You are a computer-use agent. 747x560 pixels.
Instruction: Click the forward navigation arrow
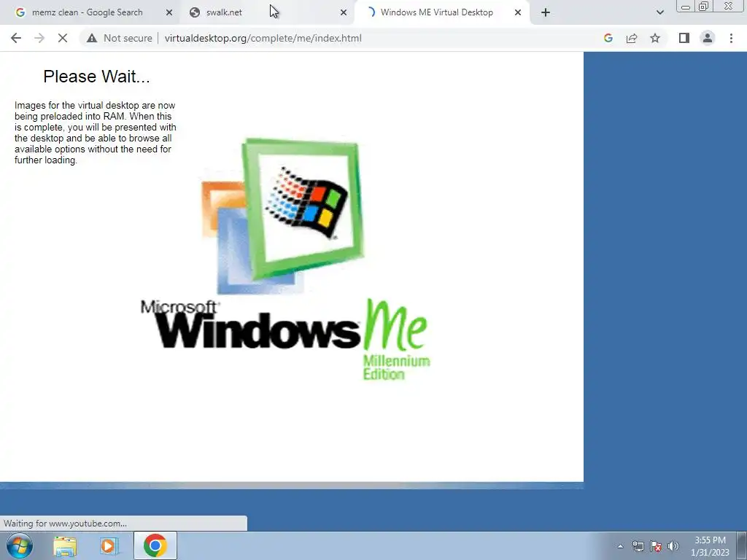tap(39, 38)
